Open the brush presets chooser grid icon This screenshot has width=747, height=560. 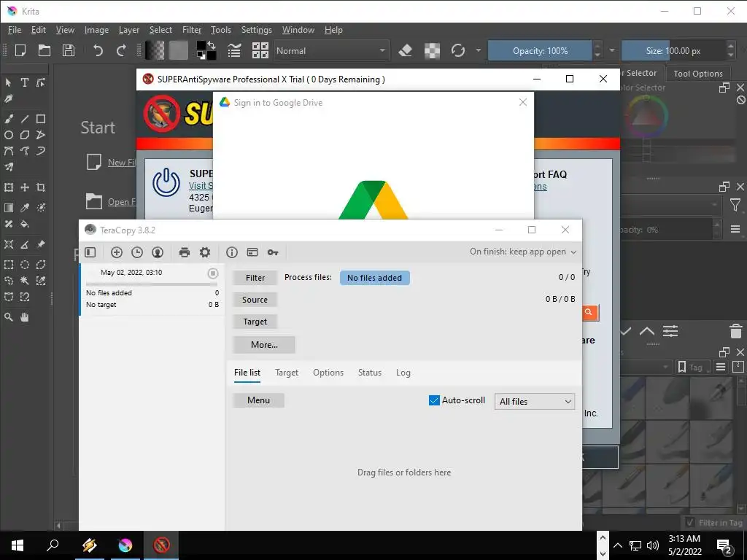(x=260, y=50)
